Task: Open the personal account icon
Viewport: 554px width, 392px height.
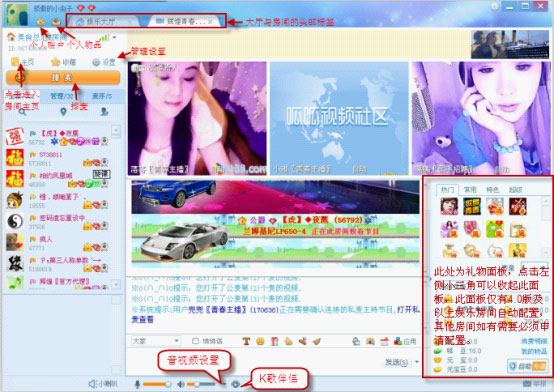Action: click(41, 22)
